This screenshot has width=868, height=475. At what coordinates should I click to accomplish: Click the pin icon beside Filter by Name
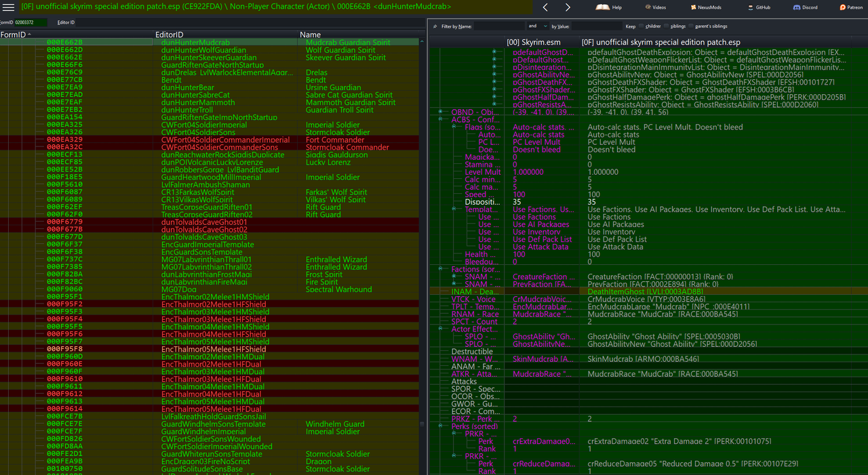pos(435,26)
